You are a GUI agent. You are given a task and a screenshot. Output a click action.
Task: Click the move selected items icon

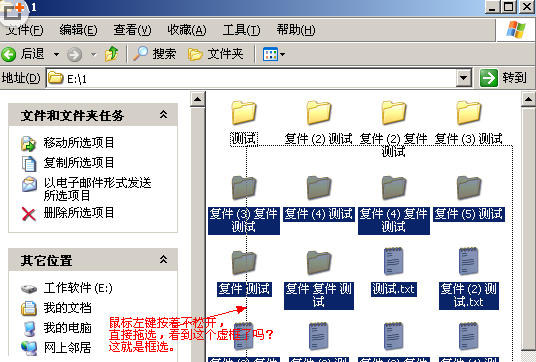pos(28,144)
